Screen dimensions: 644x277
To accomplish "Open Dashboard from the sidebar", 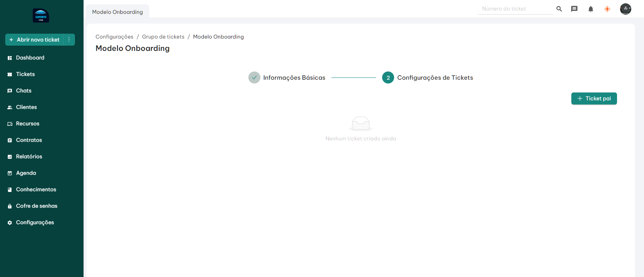I will tap(30, 58).
